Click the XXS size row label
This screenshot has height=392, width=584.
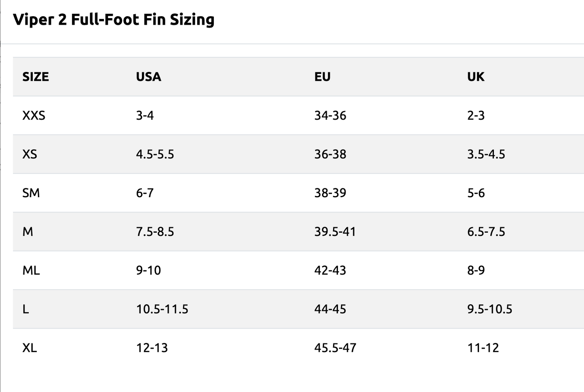(34, 116)
